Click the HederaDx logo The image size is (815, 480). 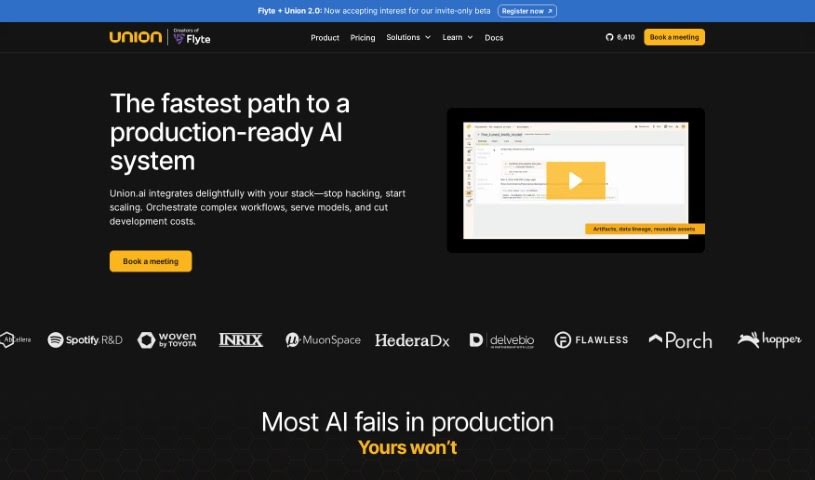coord(412,341)
